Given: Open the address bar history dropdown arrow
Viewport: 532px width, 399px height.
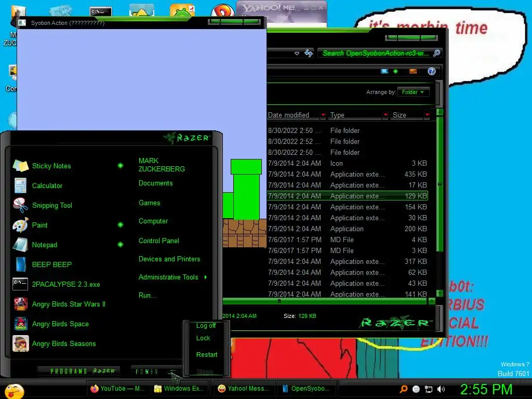Looking at the screenshot, I should click(297, 54).
